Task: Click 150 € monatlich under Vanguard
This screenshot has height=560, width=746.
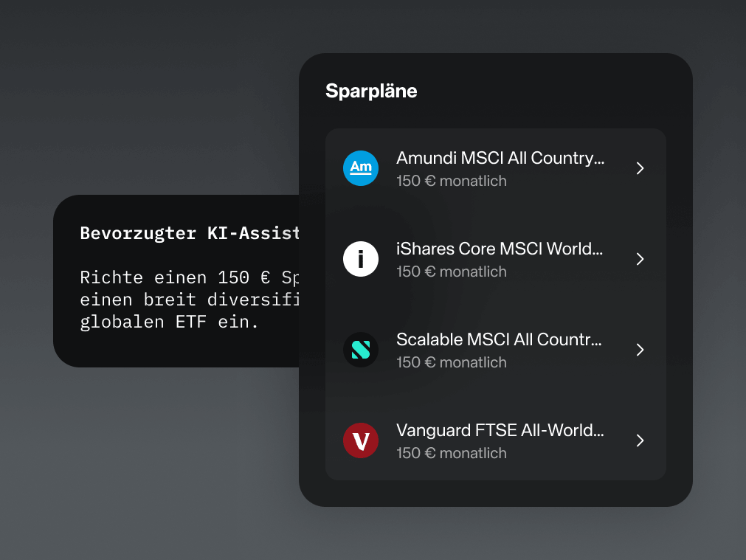Action: (x=452, y=454)
